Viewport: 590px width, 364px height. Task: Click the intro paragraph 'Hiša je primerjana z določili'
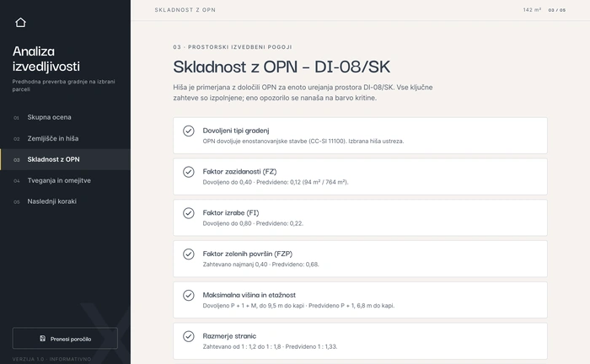pos(303,93)
